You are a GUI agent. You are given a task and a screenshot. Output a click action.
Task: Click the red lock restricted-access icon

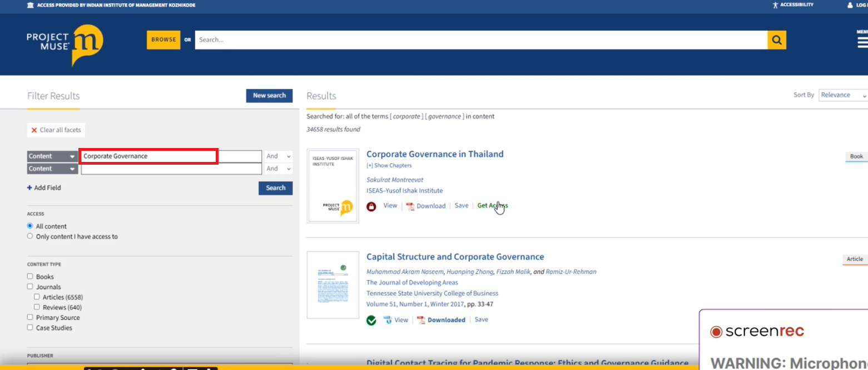coord(371,206)
